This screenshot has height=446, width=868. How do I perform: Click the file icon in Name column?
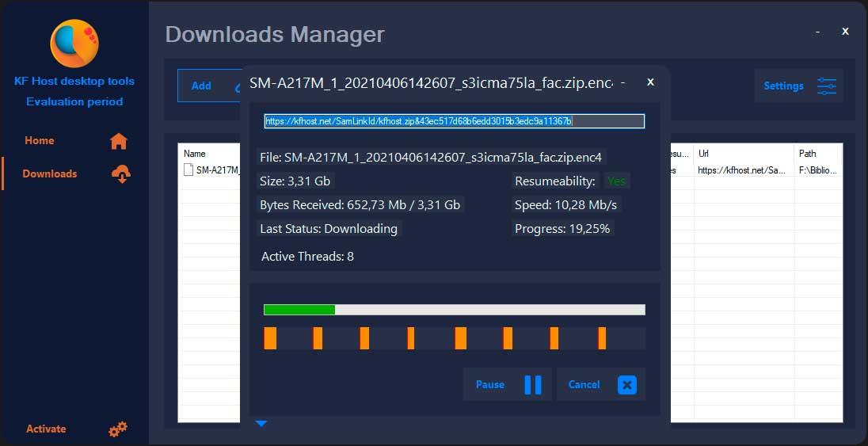coord(188,170)
